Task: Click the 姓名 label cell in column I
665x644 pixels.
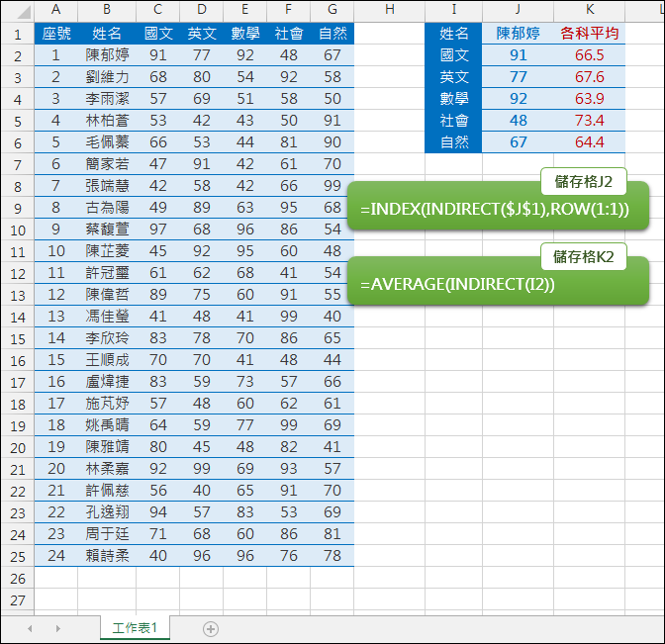Action: click(453, 33)
